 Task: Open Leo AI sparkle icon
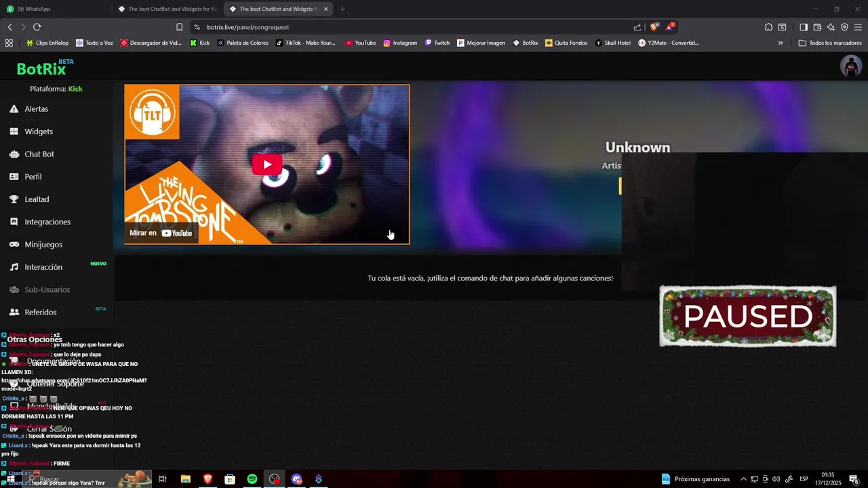click(x=831, y=27)
